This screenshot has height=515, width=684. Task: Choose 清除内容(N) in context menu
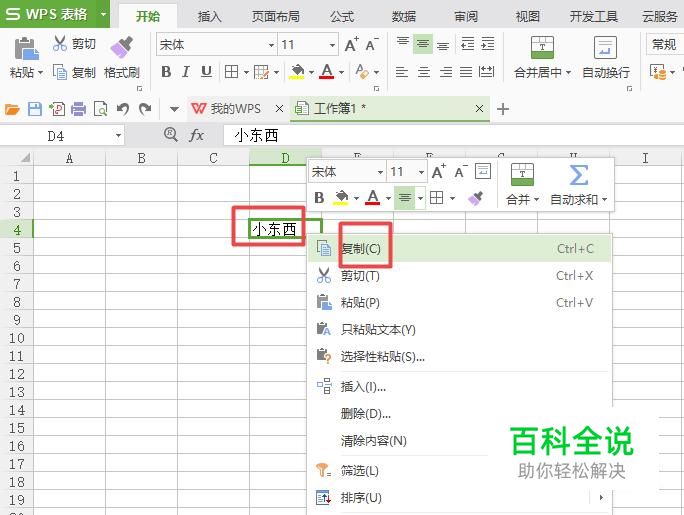460,440
